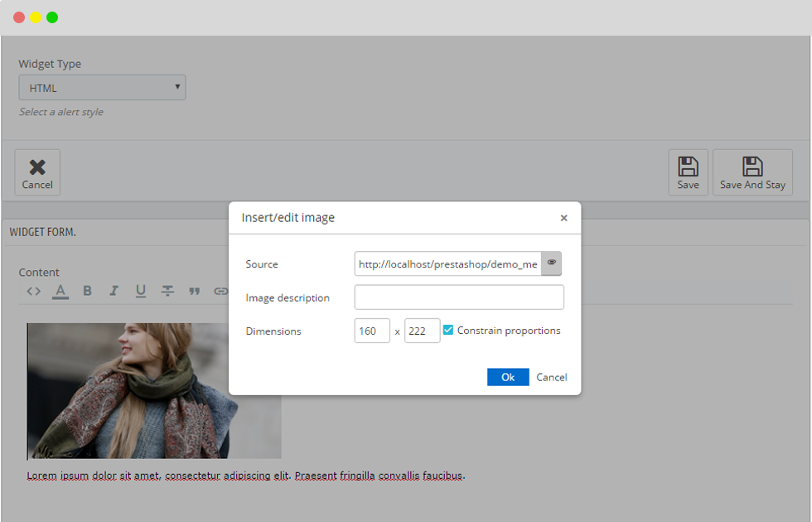The height and width of the screenshot is (522, 812).
Task: Toggle source code view icon in editor
Action: [x=34, y=291]
